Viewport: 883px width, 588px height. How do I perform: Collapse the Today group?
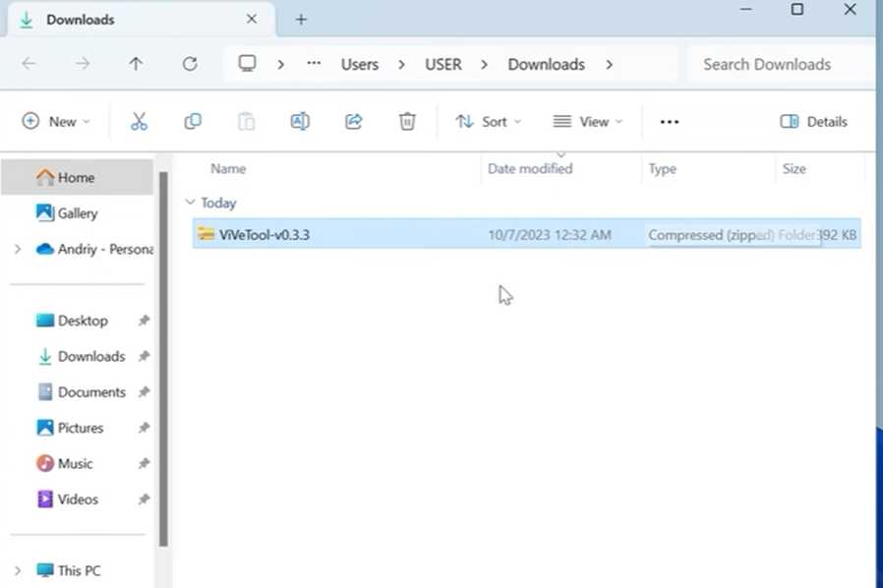(x=190, y=203)
